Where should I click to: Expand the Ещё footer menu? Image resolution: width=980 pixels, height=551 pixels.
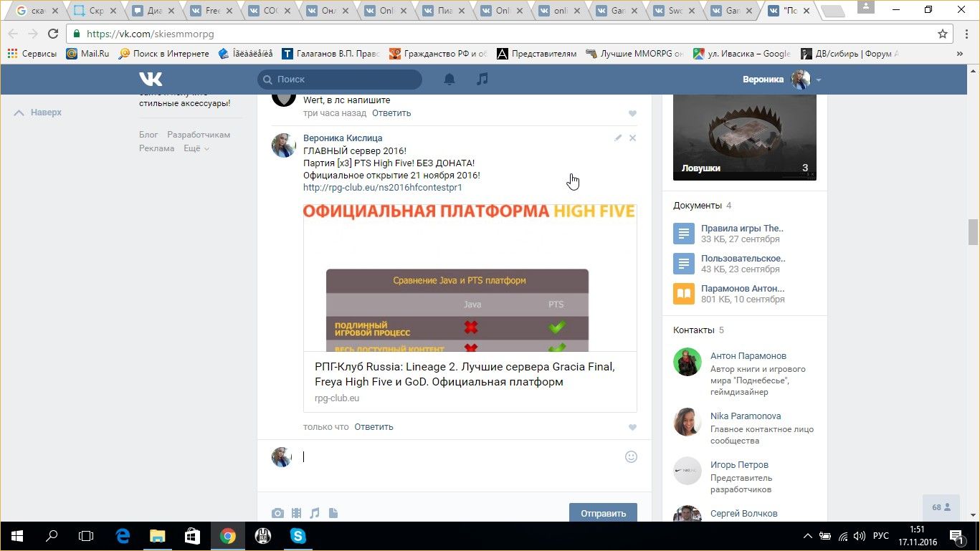point(196,148)
